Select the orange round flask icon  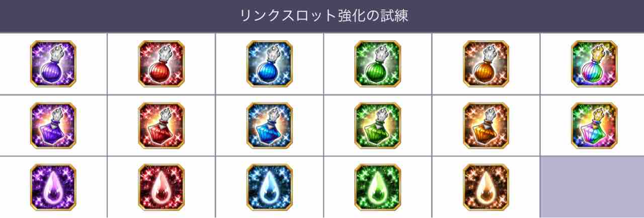click(486, 64)
